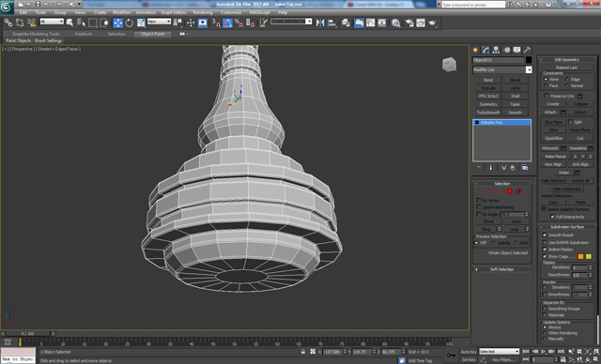Select Edge sub-object level
Screen dimensions: 601x364
493,191
